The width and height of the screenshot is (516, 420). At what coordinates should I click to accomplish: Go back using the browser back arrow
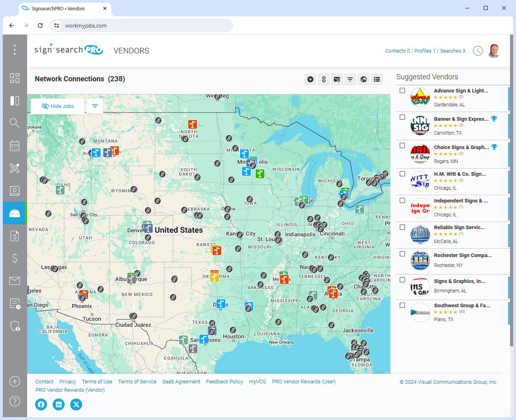click(x=12, y=26)
